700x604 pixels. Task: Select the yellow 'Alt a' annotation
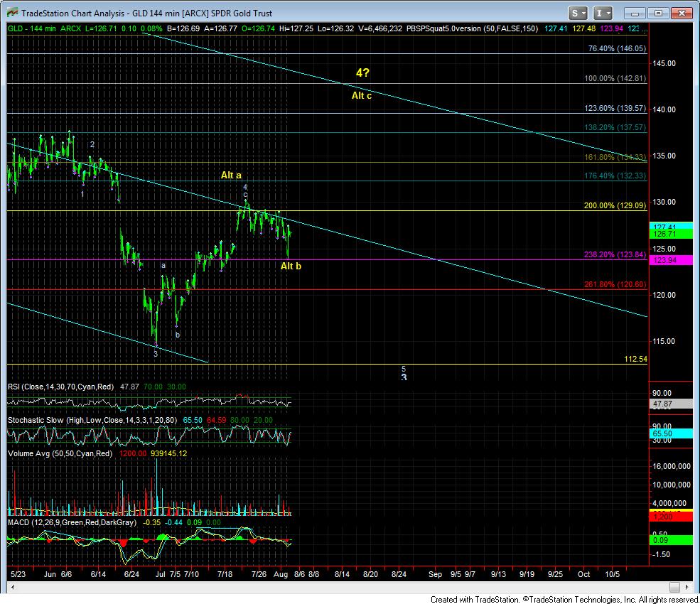[231, 176]
